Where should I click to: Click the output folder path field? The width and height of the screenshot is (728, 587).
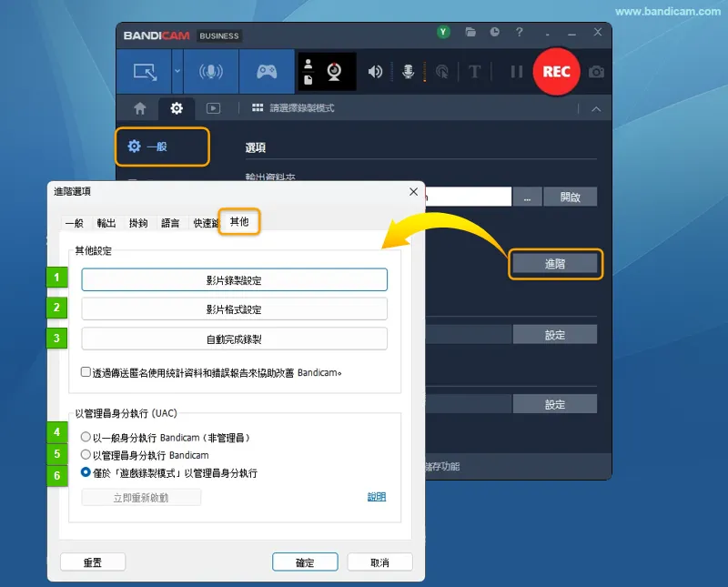coord(468,197)
